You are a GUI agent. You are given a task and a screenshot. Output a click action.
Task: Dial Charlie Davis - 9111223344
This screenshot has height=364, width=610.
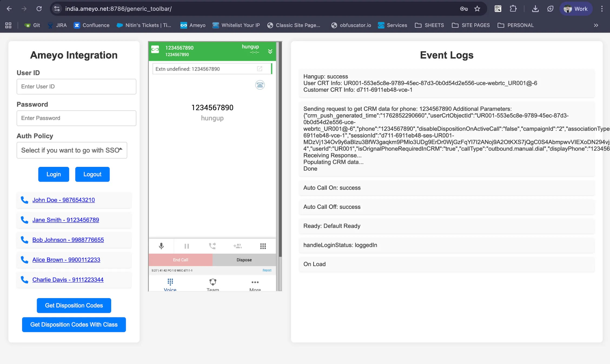[68, 280]
